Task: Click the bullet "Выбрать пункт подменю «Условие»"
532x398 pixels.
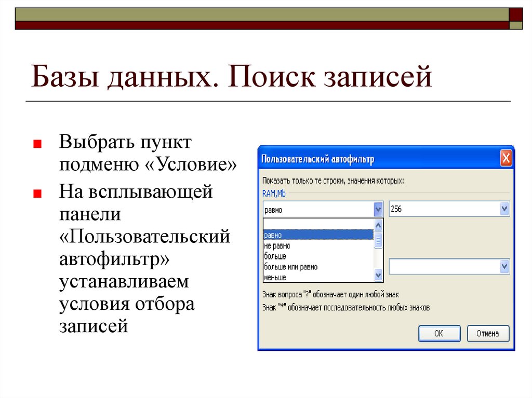Action: (148, 153)
